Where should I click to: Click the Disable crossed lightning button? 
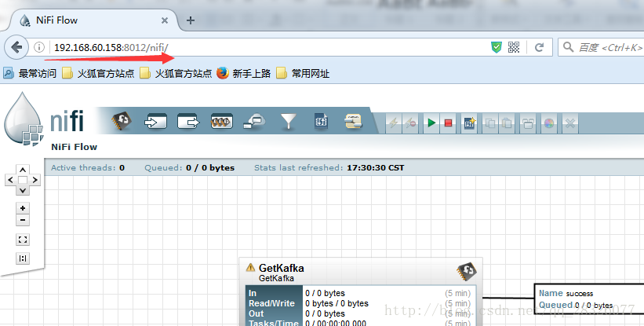410,123
